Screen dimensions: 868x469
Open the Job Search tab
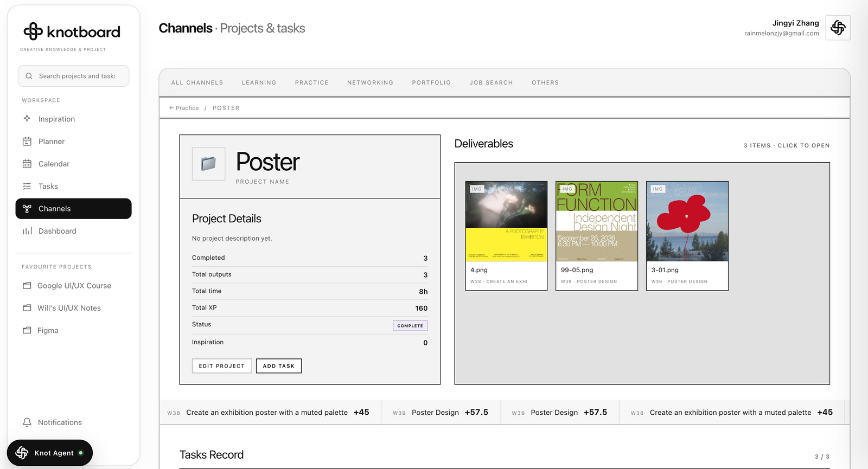(491, 82)
